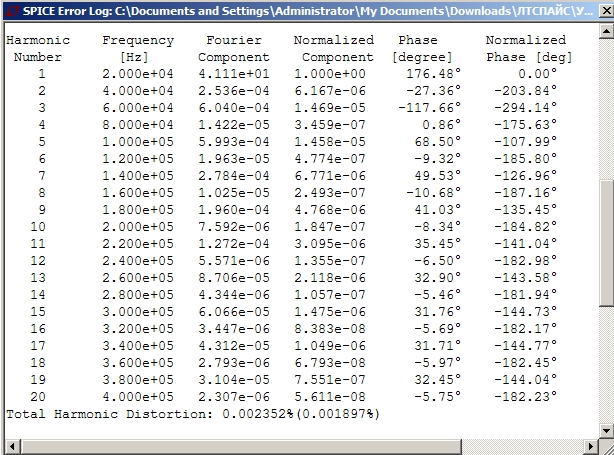This screenshot has height=455, width=614.
Task: Click the LTspice icon in title bar
Action: point(12,11)
